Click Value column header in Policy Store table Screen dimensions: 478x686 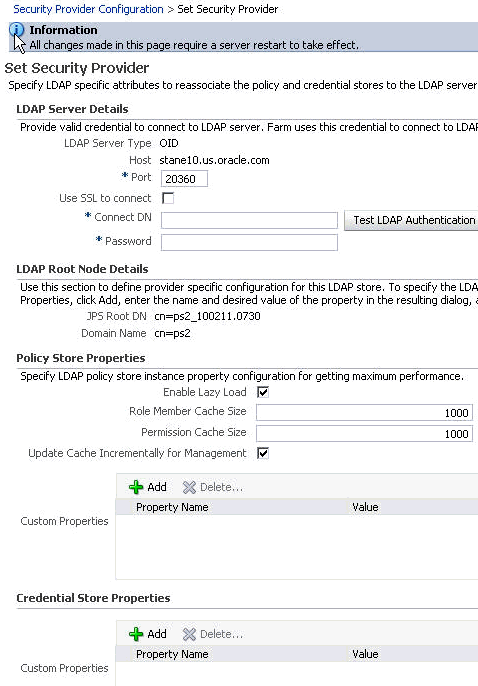click(365, 507)
